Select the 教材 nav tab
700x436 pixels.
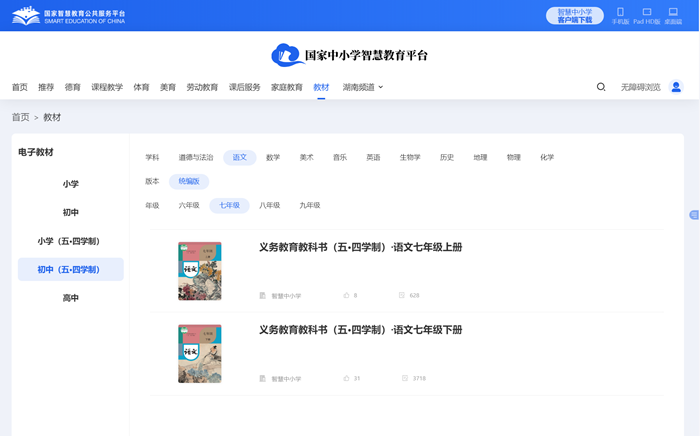[x=321, y=87]
